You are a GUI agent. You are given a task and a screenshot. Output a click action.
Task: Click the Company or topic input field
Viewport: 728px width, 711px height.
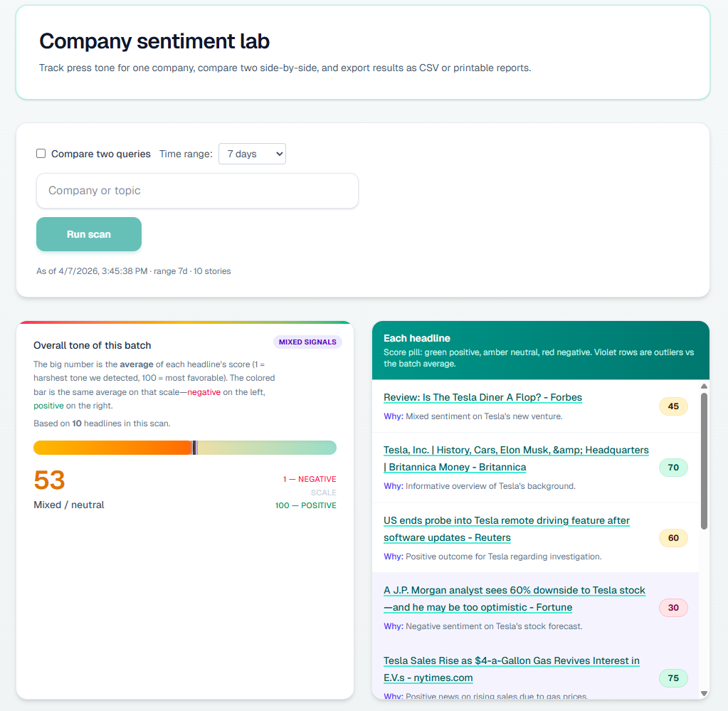point(197,190)
